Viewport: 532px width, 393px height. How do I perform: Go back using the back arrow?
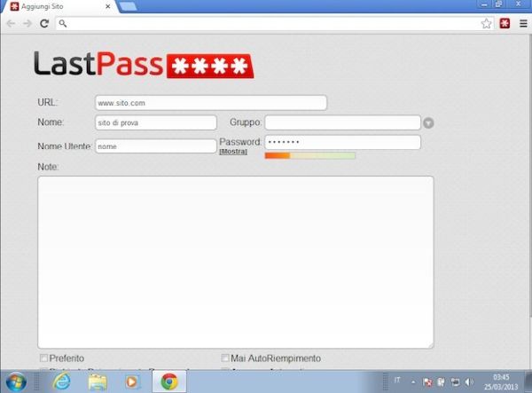[x=11, y=23]
